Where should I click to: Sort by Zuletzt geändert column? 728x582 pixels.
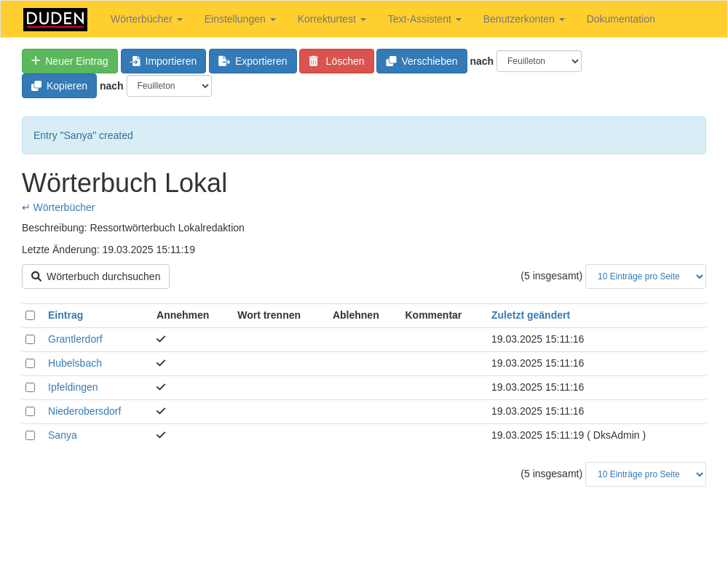click(x=531, y=315)
